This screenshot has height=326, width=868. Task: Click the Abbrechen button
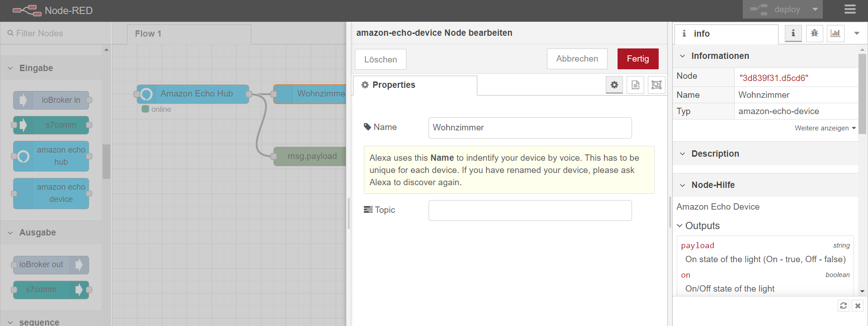tap(577, 59)
